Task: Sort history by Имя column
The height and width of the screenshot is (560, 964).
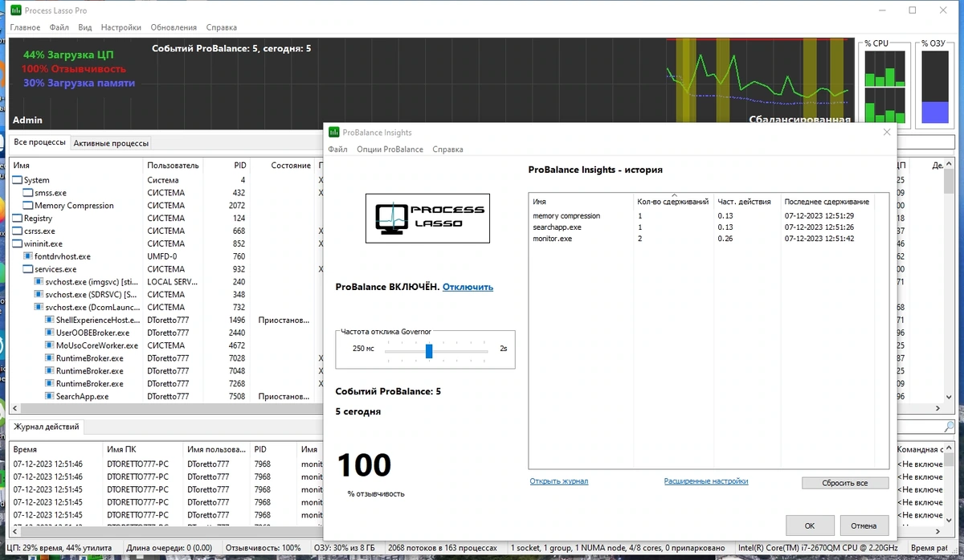Action: pos(581,202)
